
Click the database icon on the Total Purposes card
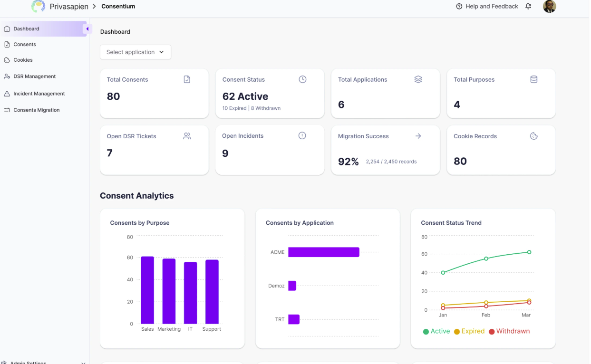pos(533,79)
